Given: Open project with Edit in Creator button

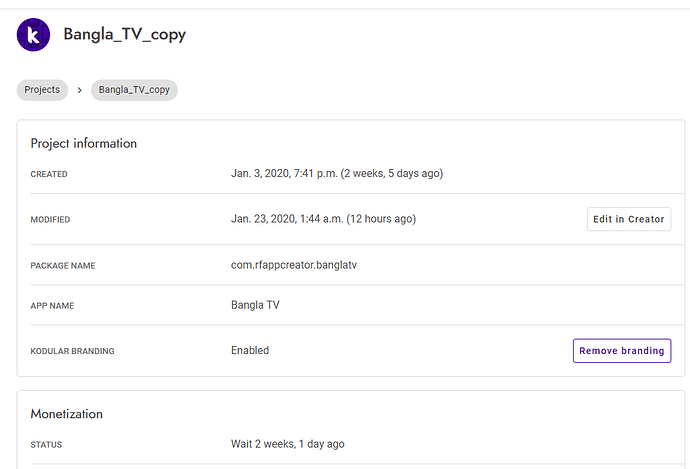Looking at the screenshot, I should click(629, 219).
